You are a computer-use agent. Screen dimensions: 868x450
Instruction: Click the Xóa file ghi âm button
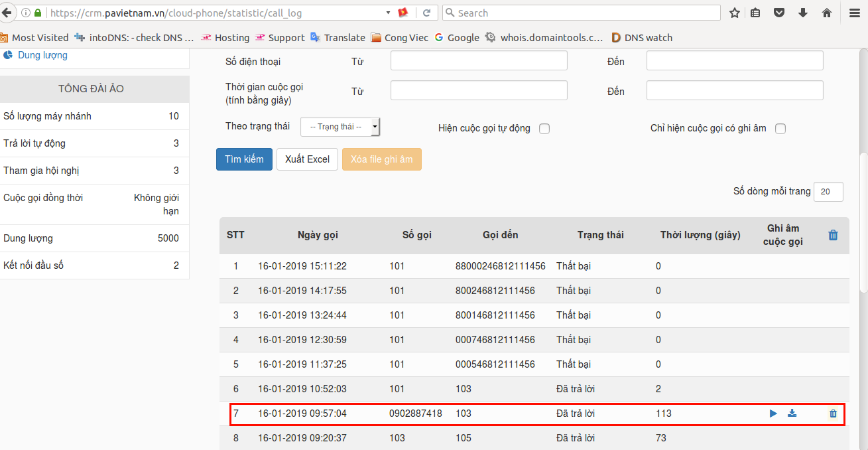(382, 159)
